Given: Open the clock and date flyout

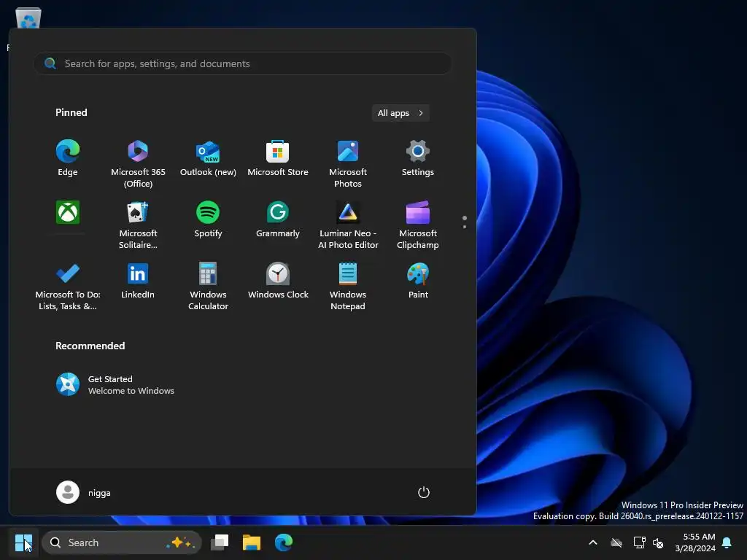Looking at the screenshot, I should (695, 542).
